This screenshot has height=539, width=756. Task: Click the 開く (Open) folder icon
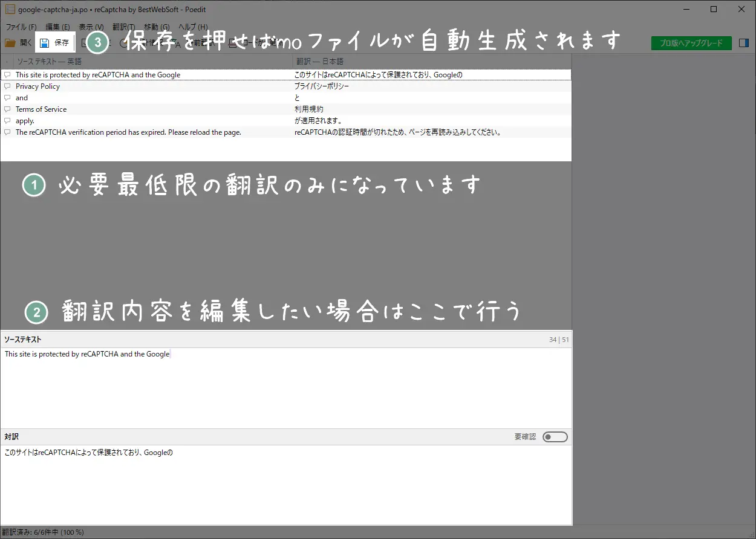pyautogui.click(x=10, y=43)
